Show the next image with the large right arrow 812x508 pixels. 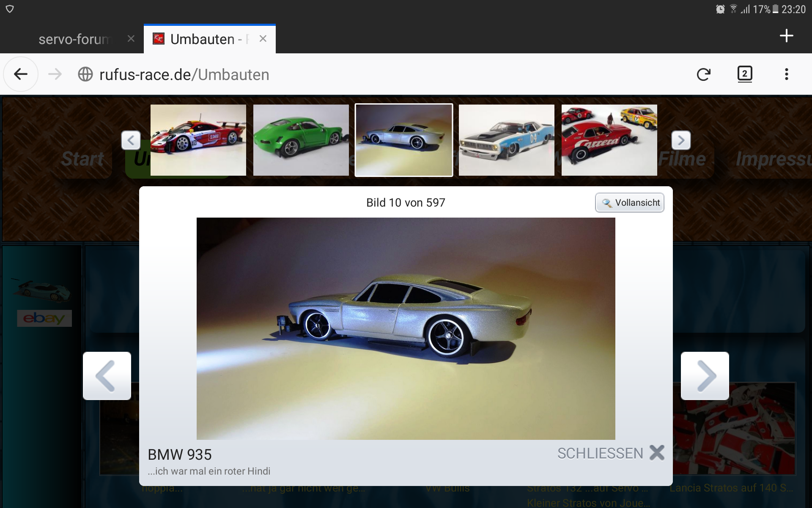click(x=705, y=376)
